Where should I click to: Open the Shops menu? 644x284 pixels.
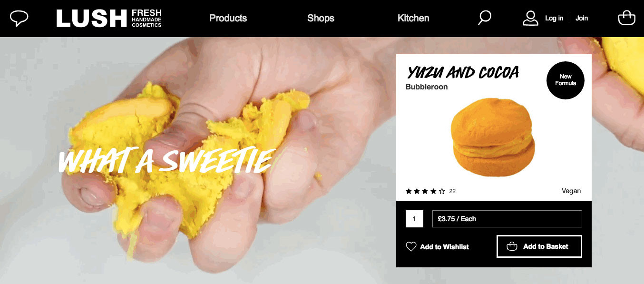point(321,19)
